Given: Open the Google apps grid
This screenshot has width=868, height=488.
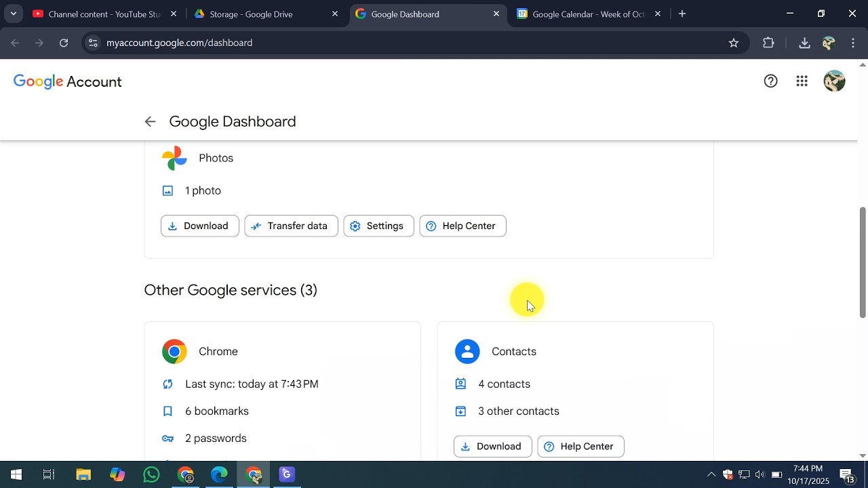Looking at the screenshot, I should click(802, 81).
